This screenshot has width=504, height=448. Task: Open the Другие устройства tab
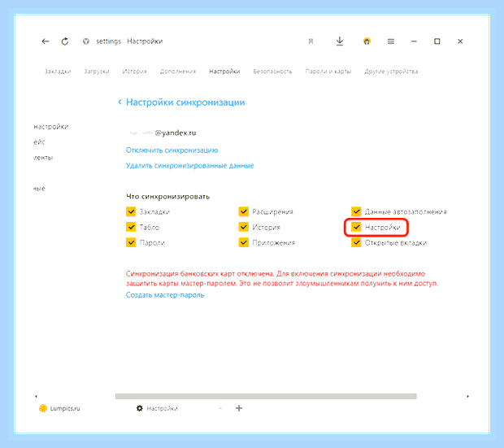391,72
